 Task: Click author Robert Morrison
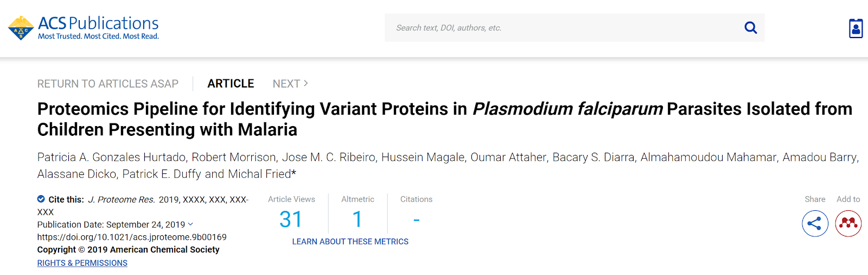pyautogui.click(x=234, y=157)
